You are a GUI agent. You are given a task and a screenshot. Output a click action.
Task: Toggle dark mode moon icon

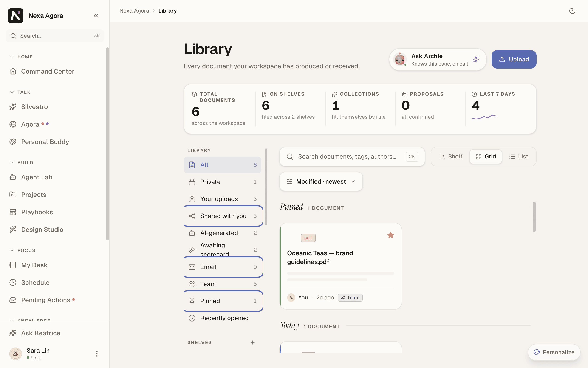click(572, 11)
